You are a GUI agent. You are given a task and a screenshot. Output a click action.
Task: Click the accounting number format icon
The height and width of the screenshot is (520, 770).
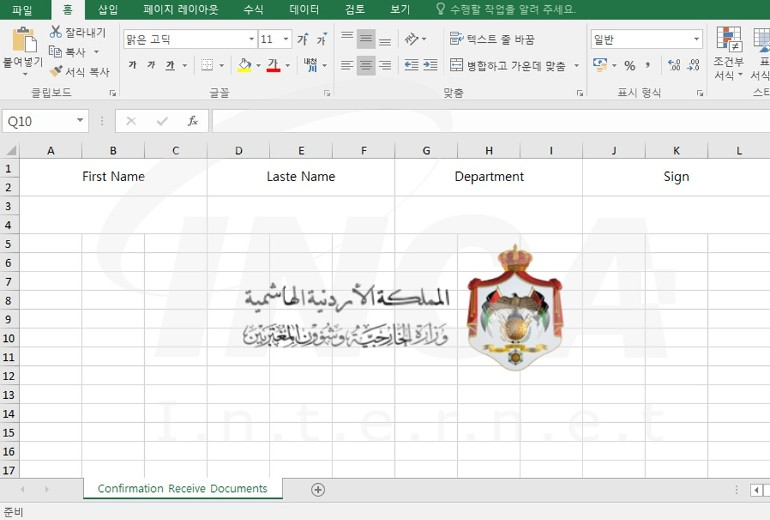click(x=600, y=65)
